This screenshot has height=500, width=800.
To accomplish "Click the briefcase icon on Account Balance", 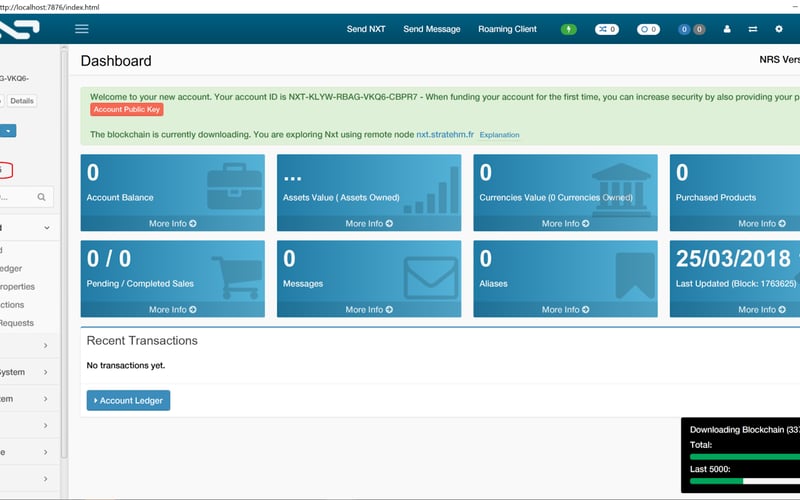I will click(x=235, y=186).
